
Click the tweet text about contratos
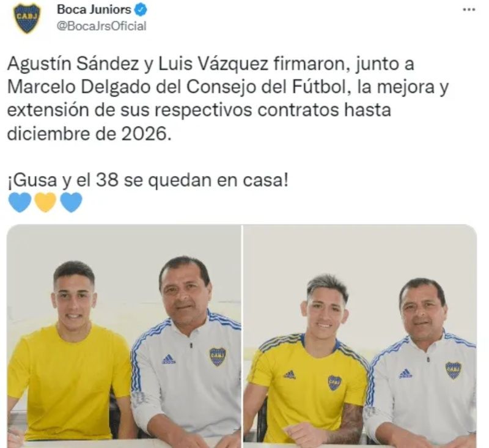(x=227, y=99)
